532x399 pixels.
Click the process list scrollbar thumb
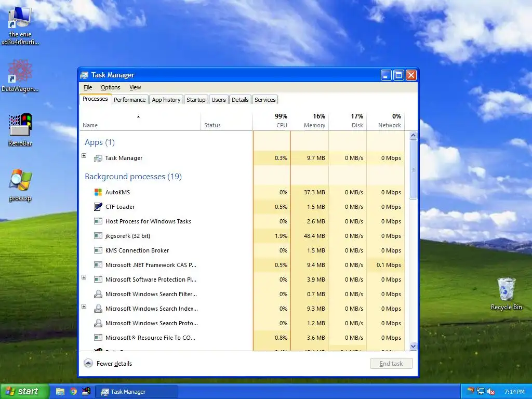[x=413, y=170]
